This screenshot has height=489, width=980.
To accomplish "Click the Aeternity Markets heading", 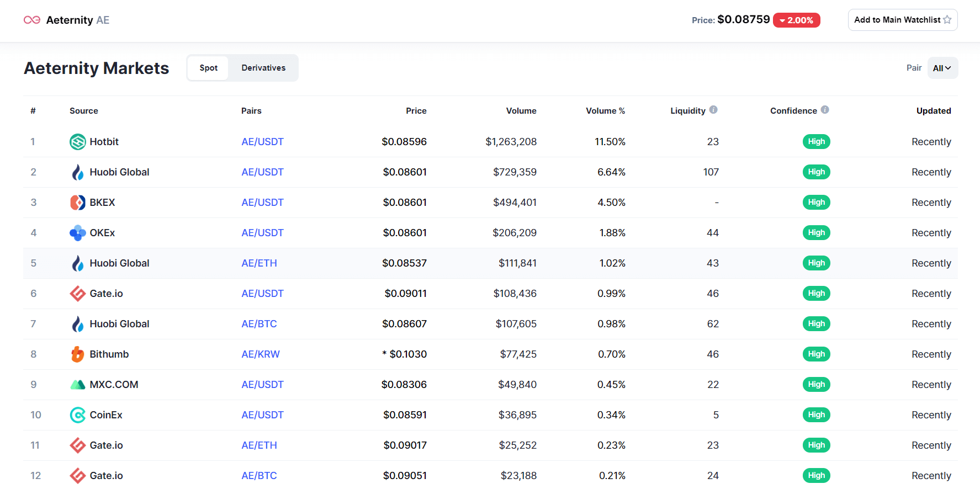I will coord(97,68).
